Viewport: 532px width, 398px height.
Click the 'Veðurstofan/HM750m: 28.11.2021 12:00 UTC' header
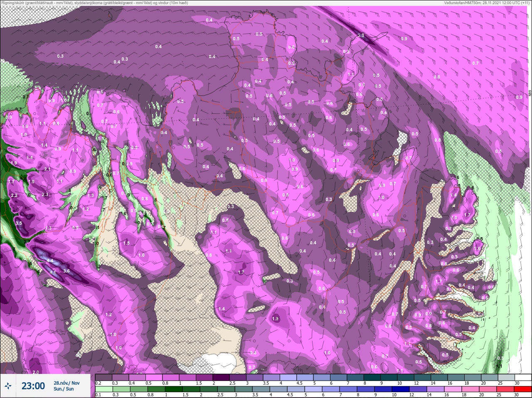point(483,3)
